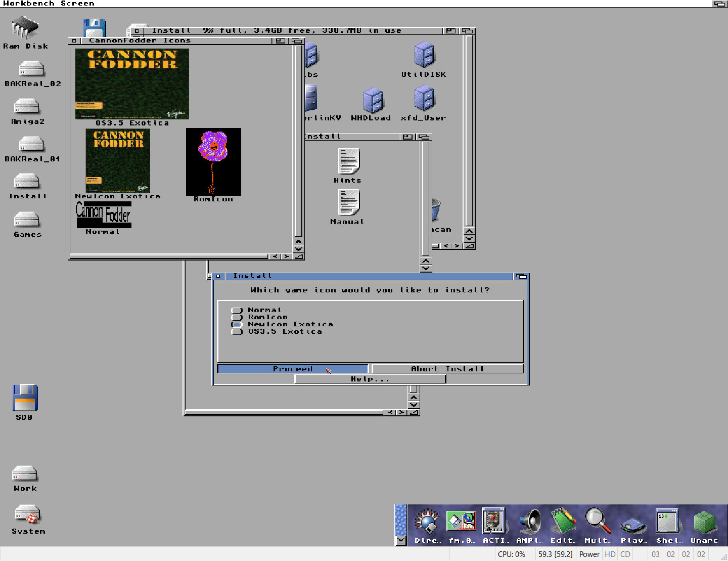
Task: Click up scroll arrow in Install disk window
Action: click(469, 231)
